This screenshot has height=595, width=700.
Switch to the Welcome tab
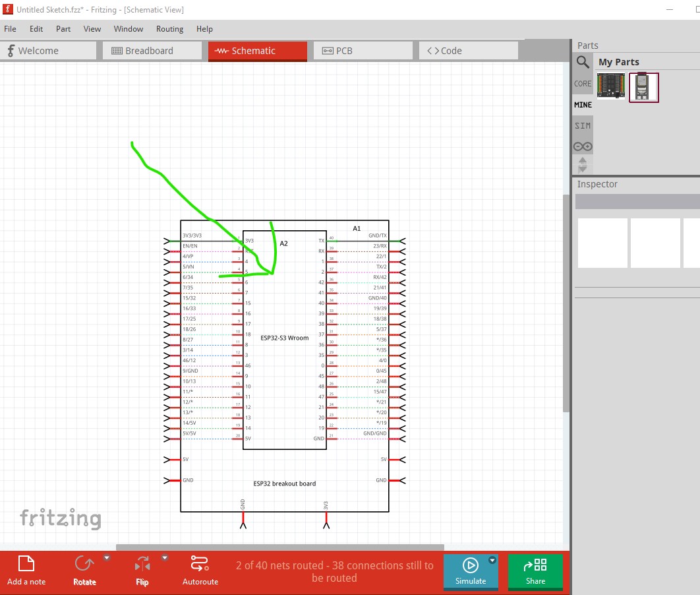pyautogui.click(x=48, y=51)
